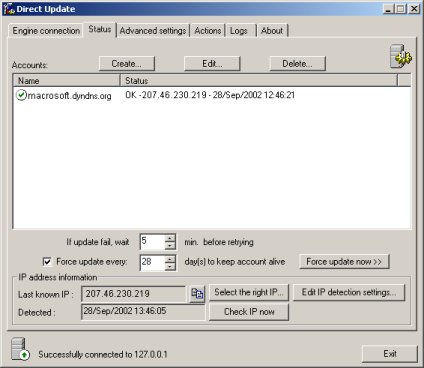Toggle the Force update every checkbox
This screenshot has height=368, width=424.
[x=47, y=262]
